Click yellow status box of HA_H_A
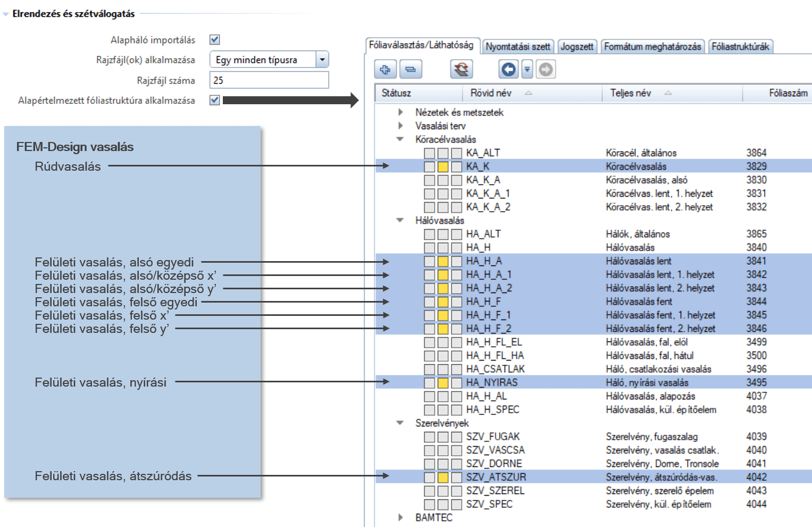Screen dimensions: 812x527 click(x=443, y=261)
